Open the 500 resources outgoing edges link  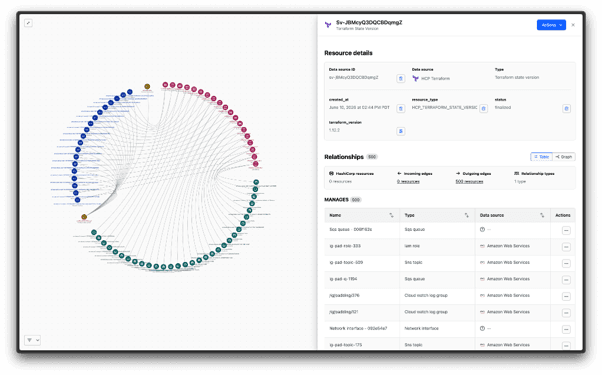pos(469,182)
